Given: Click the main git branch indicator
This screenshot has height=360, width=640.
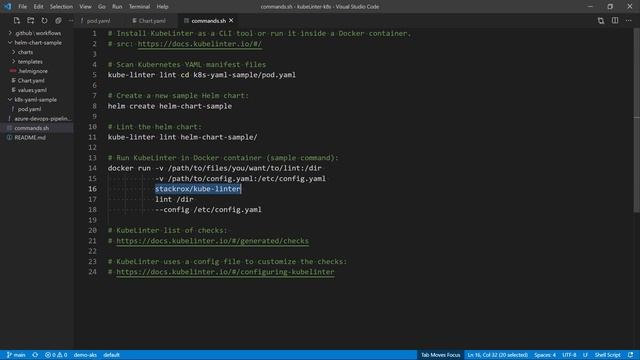Looking at the screenshot, I should tap(16, 355).
